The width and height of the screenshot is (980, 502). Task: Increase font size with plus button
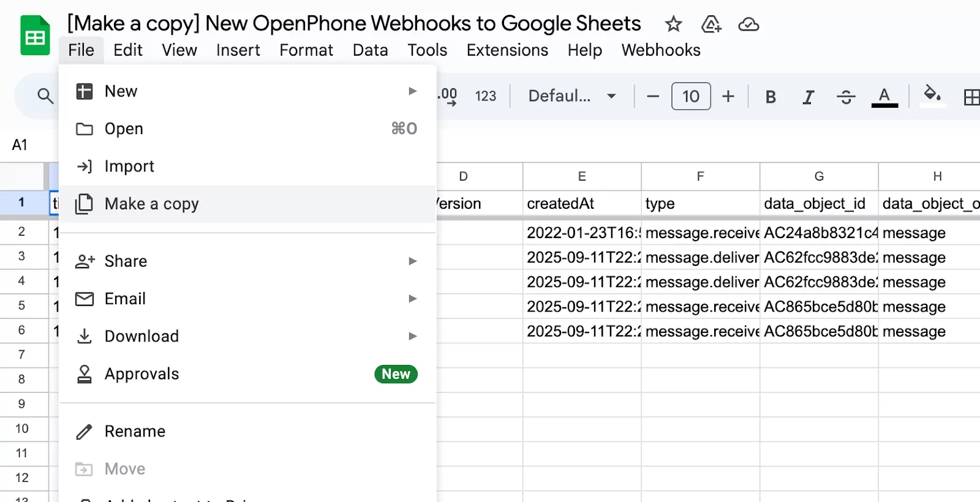[728, 96]
